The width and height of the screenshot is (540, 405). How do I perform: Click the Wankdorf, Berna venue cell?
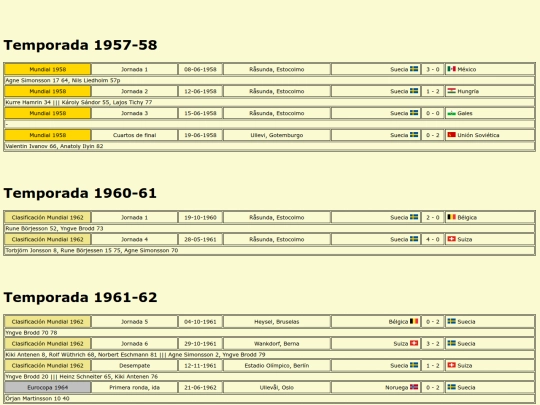coord(277,344)
